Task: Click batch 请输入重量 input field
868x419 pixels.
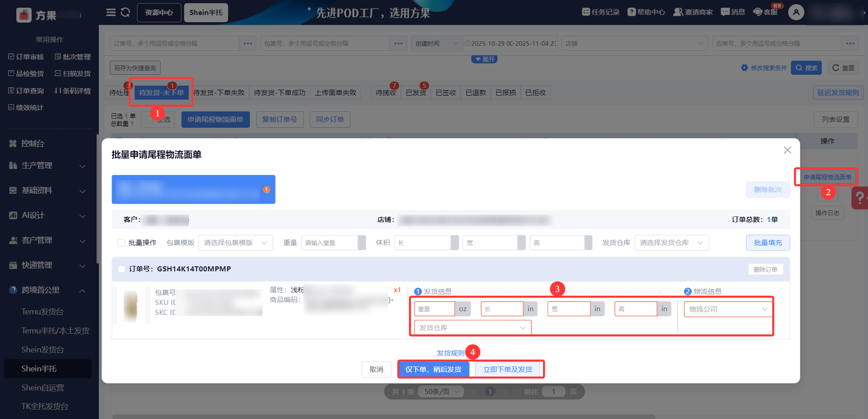Action: pos(330,243)
